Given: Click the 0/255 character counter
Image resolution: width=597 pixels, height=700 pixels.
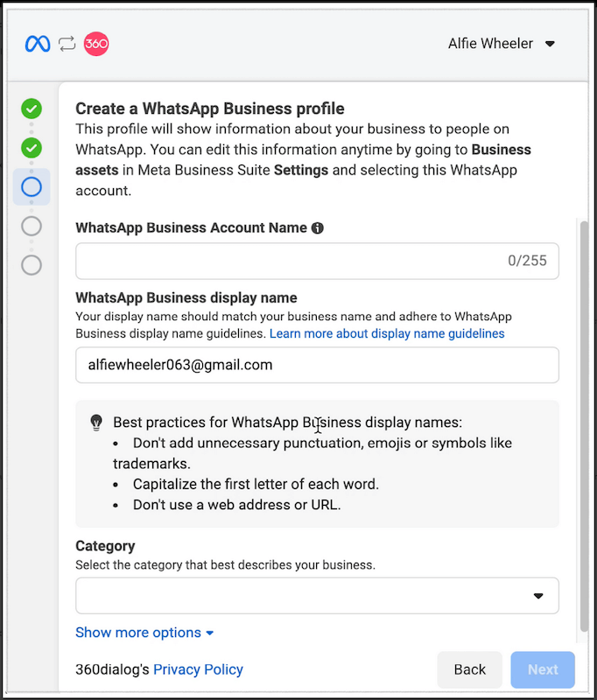Looking at the screenshot, I should click(527, 261).
